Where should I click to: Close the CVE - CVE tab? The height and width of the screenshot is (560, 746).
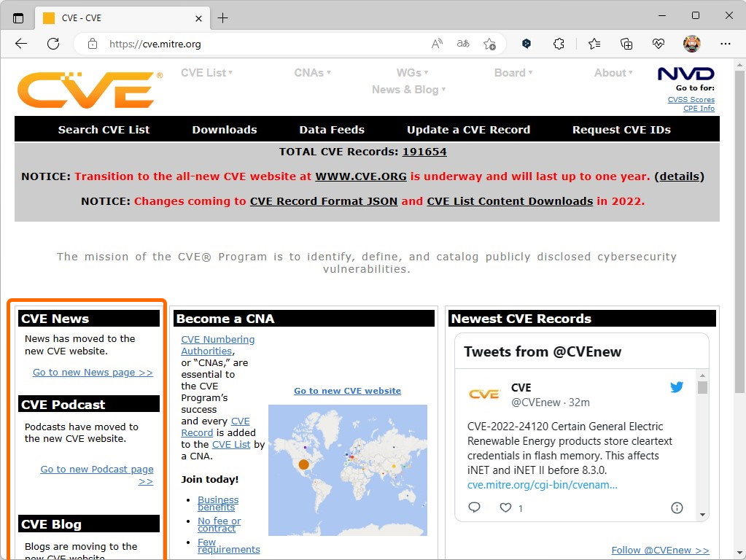coord(199,18)
